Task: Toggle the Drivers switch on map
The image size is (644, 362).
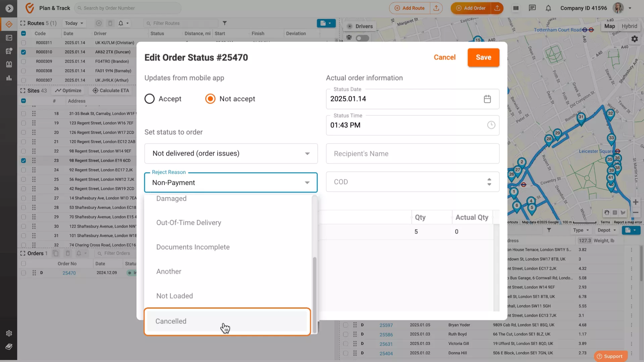Action: [x=362, y=38]
